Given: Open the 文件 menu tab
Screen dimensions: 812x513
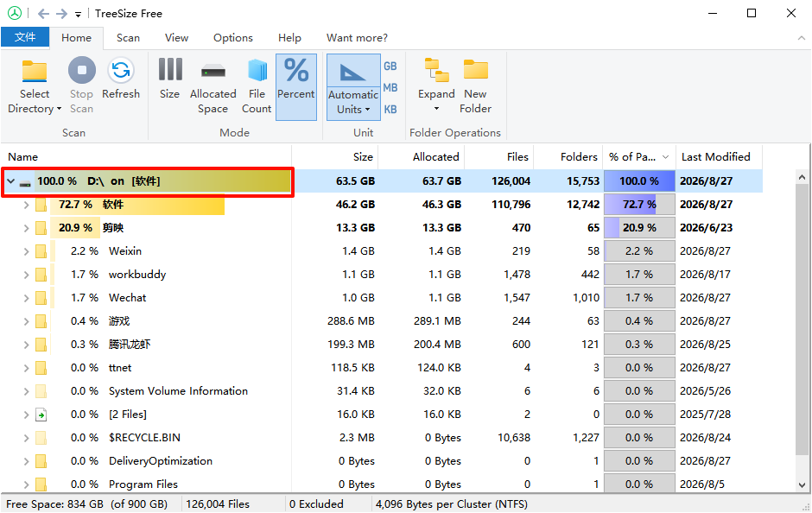Looking at the screenshot, I should (25, 37).
